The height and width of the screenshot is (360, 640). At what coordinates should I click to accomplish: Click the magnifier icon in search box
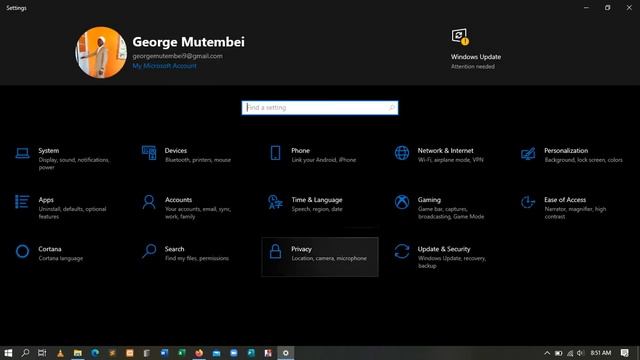(x=391, y=108)
